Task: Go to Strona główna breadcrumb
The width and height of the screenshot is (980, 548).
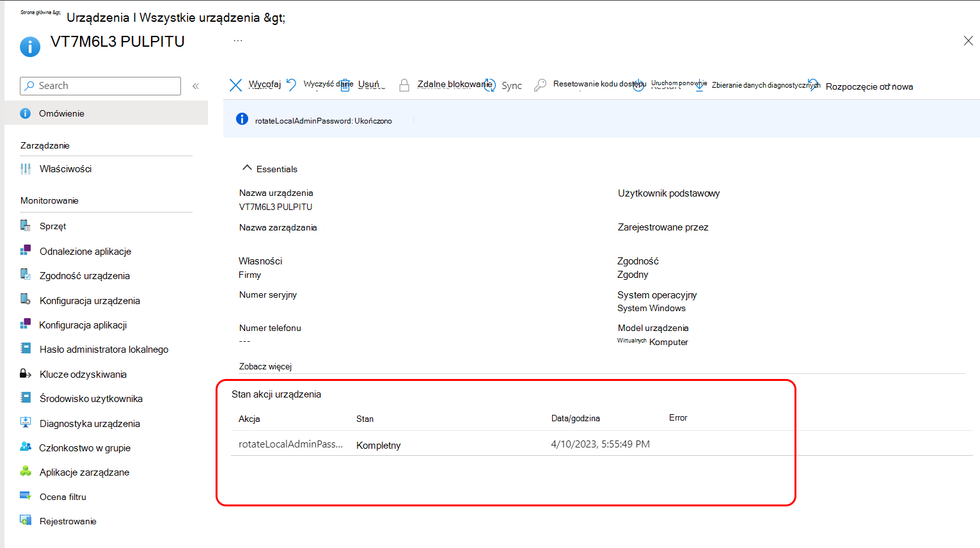Action: pos(40,12)
